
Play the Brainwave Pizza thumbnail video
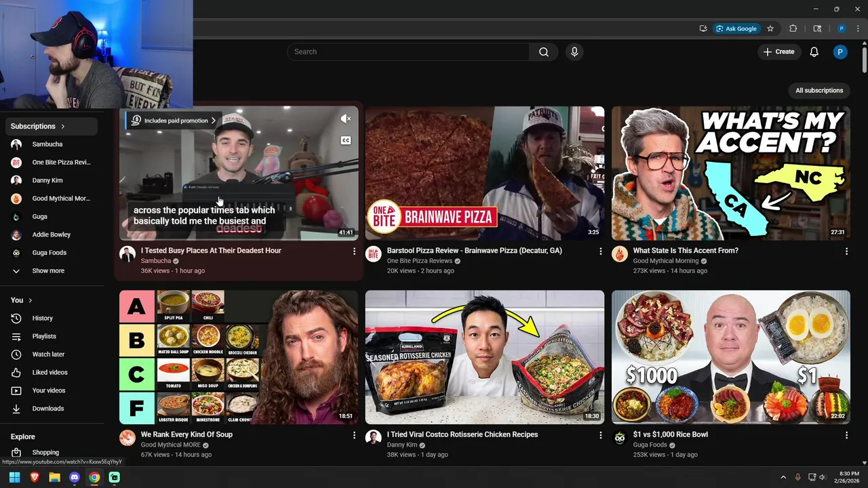click(485, 174)
